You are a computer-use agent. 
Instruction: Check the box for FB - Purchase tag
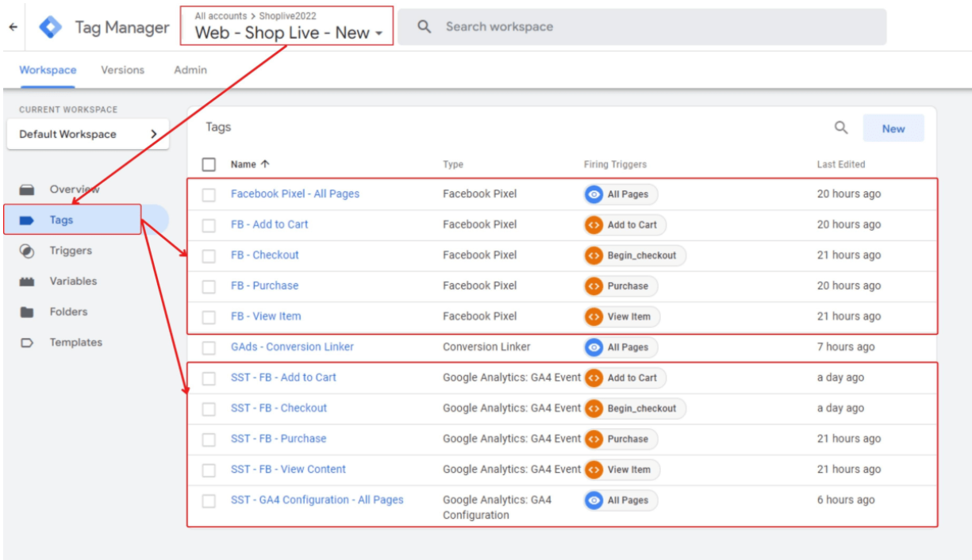(209, 286)
